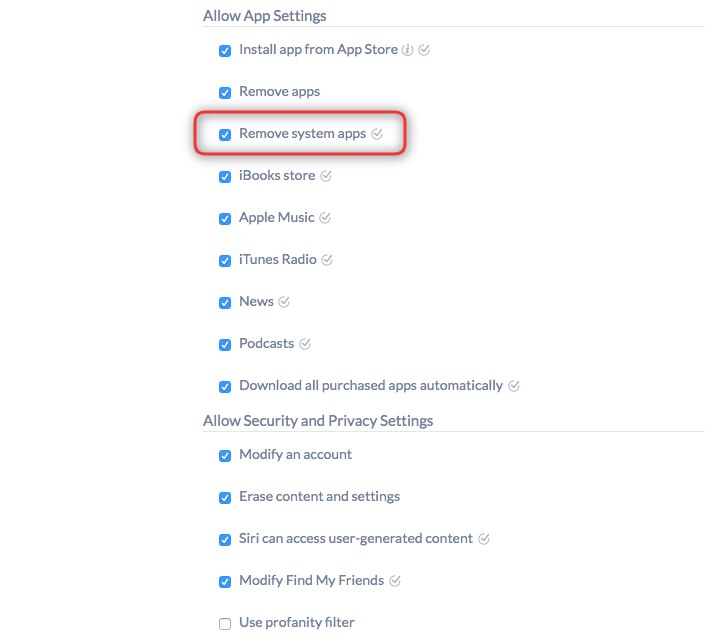
Task: Click the checkmark badge after Download all purchased apps automatically
Action: [x=514, y=386]
